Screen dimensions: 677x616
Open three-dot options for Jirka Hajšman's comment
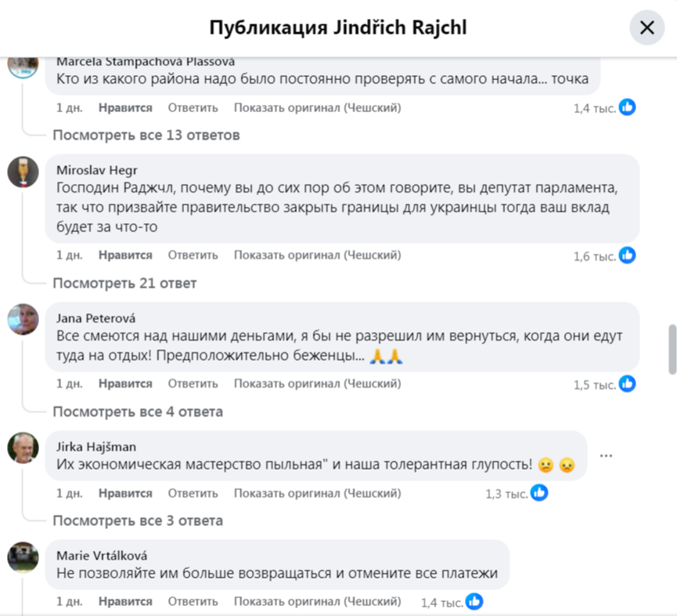606,456
